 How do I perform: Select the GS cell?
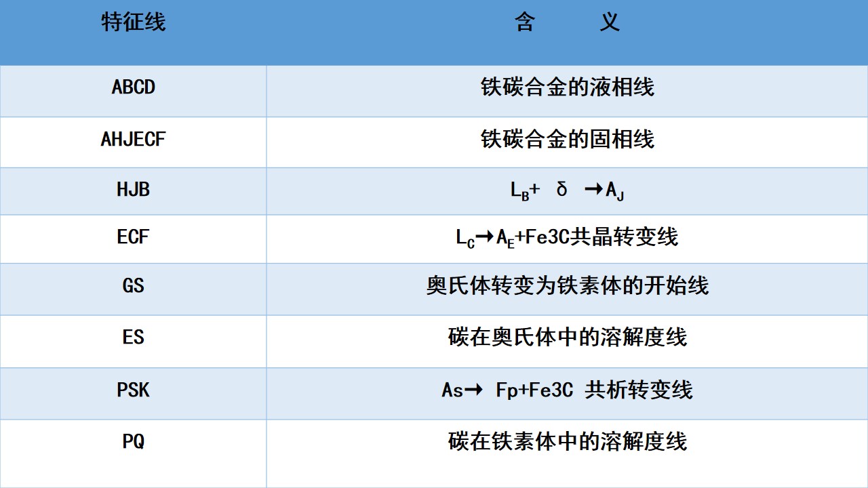tap(133, 285)
